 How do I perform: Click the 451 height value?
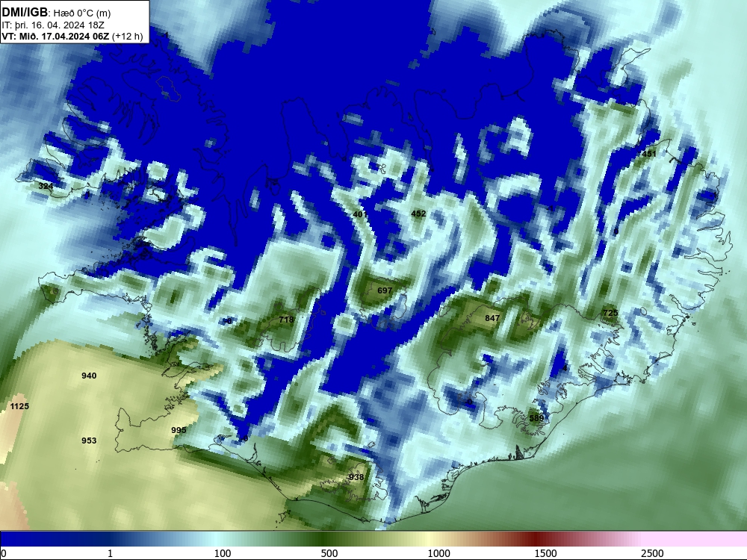point(649,154)
